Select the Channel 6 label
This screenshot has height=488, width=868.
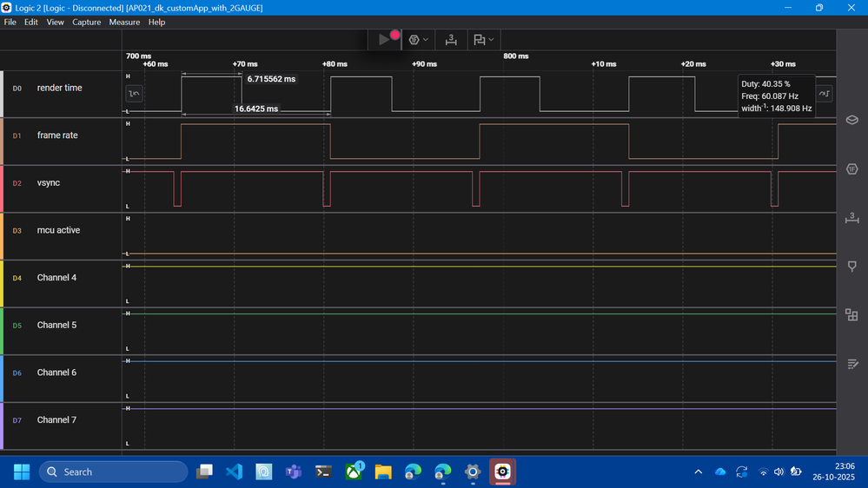(56, 373)
